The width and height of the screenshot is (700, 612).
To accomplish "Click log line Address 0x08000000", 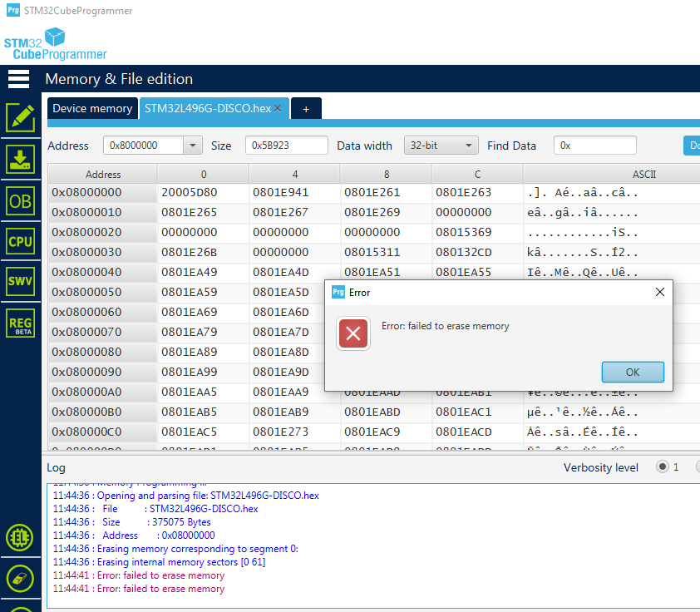I will 134,535.
